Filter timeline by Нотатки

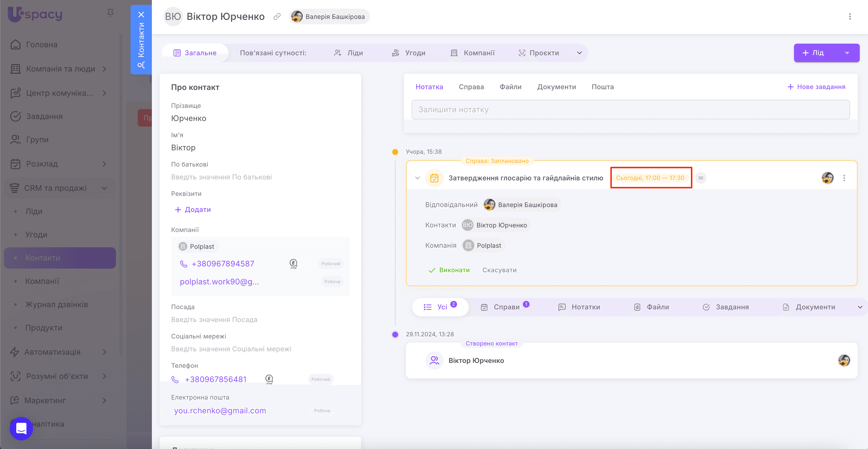point(579,307)
